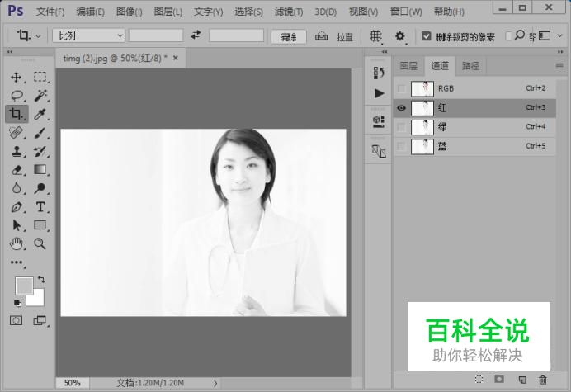Switch to the Paths tab
This screenshot has width=571, height=392.
coord(471,66)
